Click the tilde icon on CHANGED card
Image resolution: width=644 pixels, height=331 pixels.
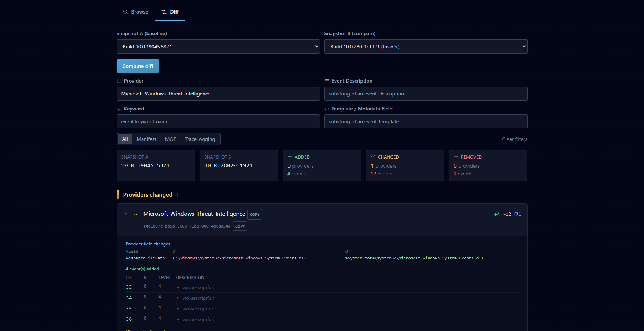coord(373,157)
